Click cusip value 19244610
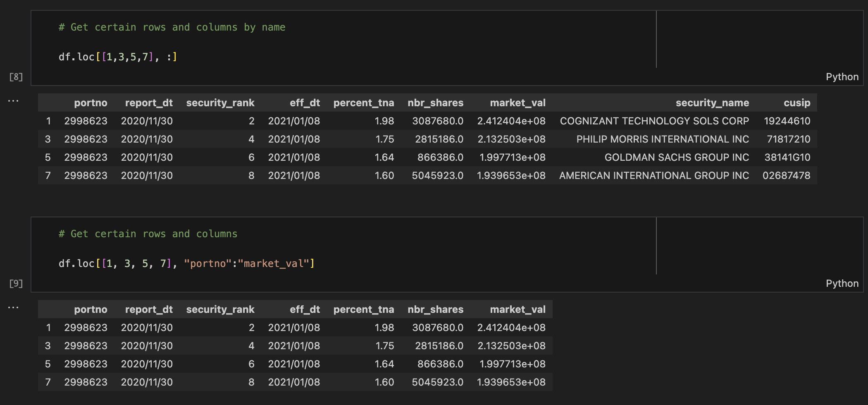 click(x=787, y=121)
